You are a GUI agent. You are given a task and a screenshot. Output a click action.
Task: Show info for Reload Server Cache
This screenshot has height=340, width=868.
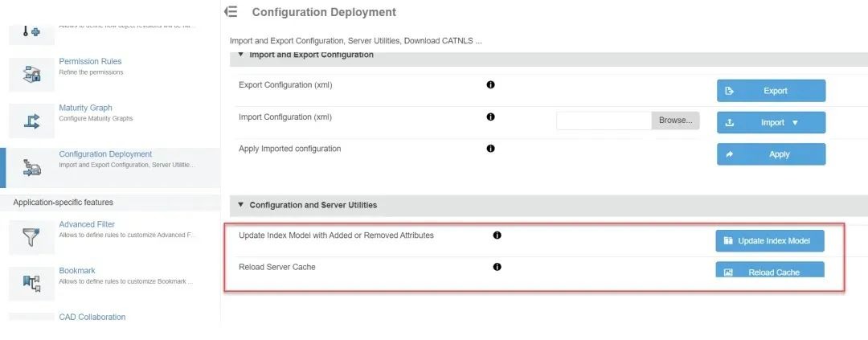(497, 267)
